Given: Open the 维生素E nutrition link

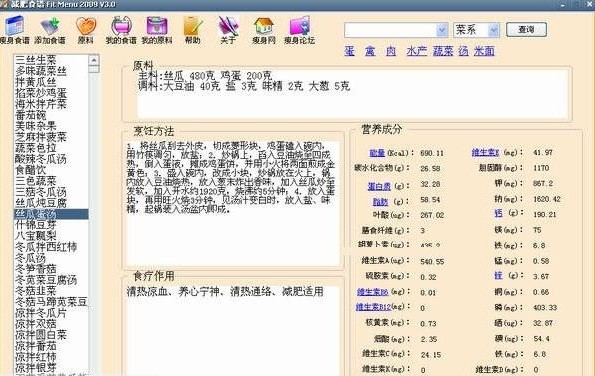Looking at the screenshot, I should click(x=485, y=153).
